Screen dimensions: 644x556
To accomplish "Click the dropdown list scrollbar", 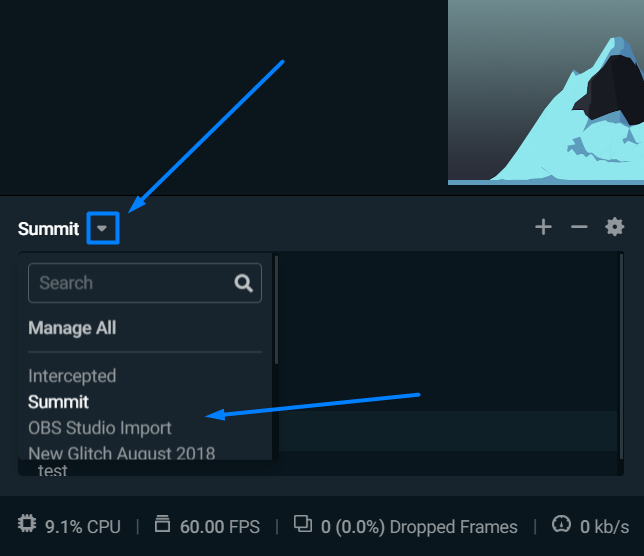I will coord(276,310).
